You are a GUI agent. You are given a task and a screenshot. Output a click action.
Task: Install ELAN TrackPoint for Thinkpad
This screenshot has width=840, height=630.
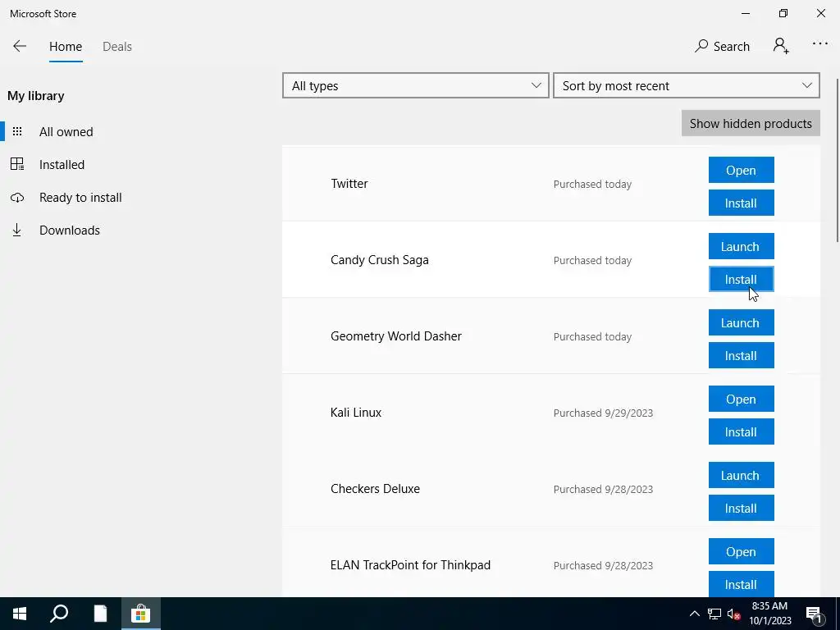pyautogui.click(x=741, y=584)
